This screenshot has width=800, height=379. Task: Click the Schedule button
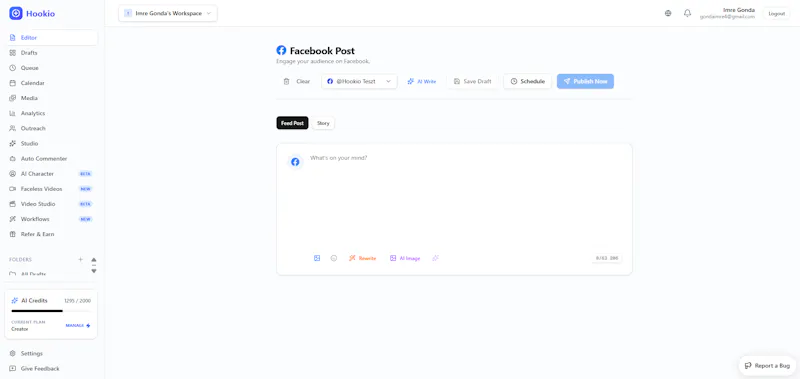[x=528, y=81]
